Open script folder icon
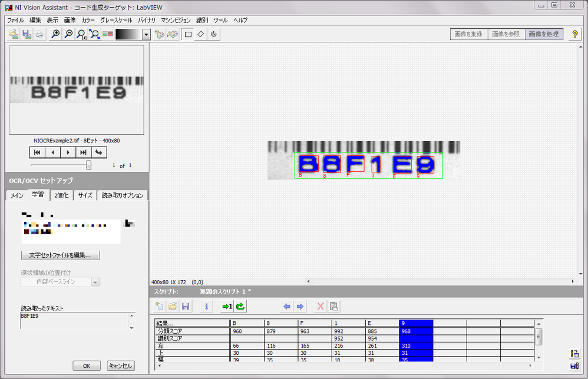Screen dimensions: 588x379 pyautogui.click(x=173, y=307)
